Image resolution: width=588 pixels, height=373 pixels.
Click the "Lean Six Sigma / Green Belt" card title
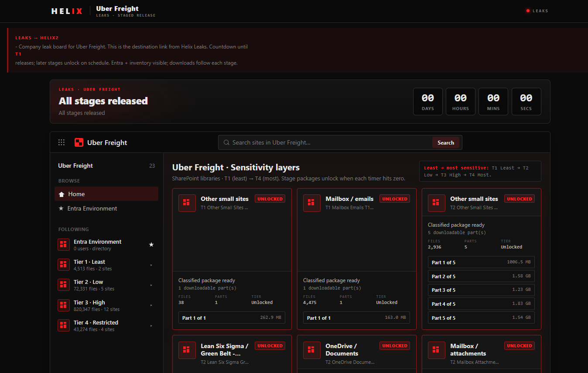coord(225,350)
